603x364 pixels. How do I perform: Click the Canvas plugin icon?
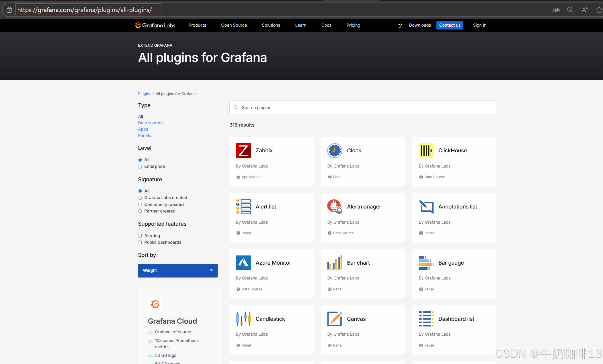(x=334, y=319)
